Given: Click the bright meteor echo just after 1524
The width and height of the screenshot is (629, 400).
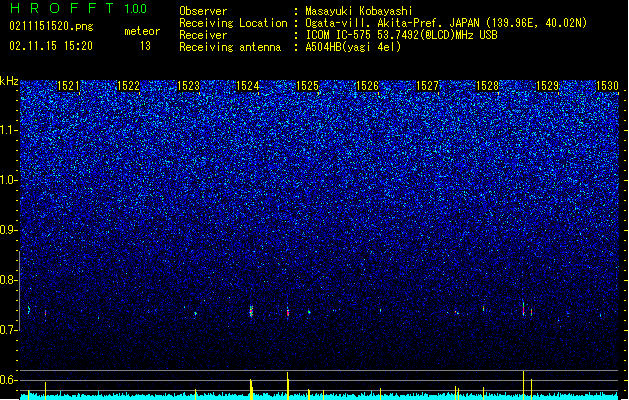Looking at the screenshot, I should pos(252,311).
